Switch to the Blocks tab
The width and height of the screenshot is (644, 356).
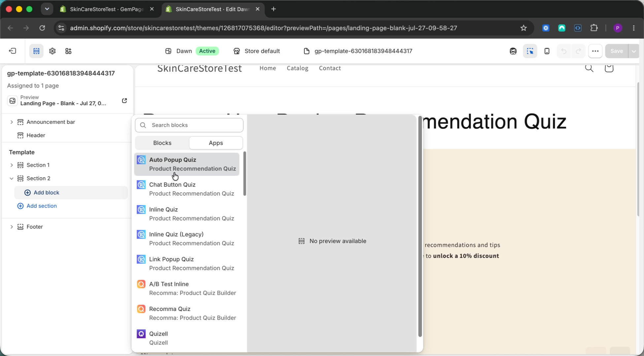coord(162,143)
